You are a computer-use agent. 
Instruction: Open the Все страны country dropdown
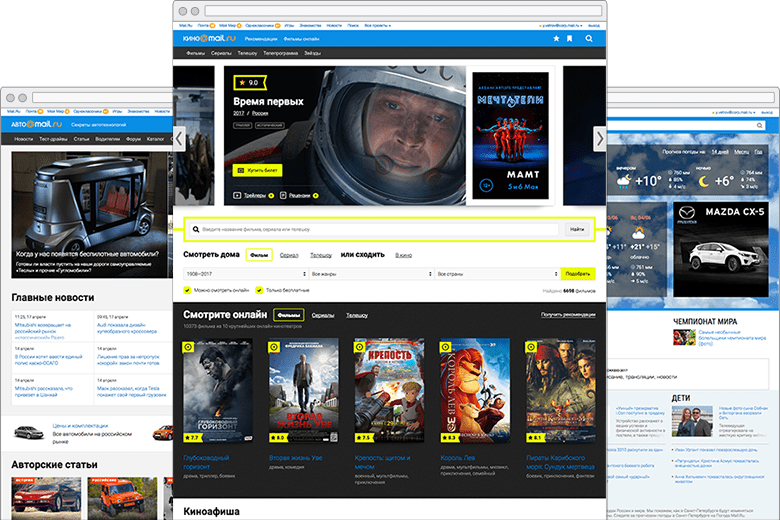(497, 274)
